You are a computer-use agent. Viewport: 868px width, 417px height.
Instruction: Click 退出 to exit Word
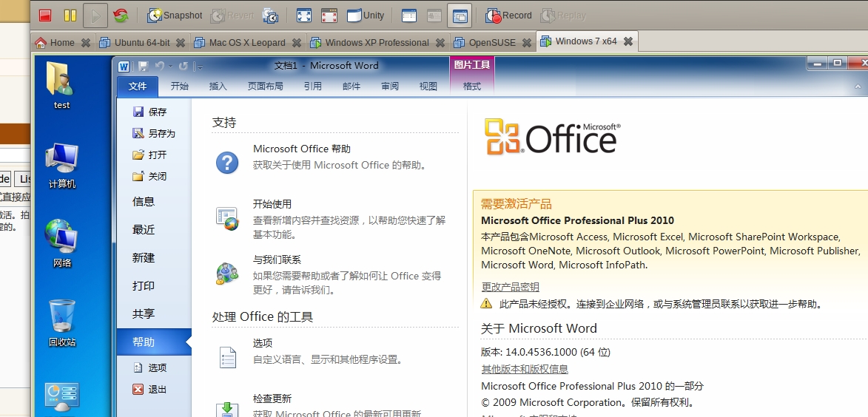tap(149, 390)
